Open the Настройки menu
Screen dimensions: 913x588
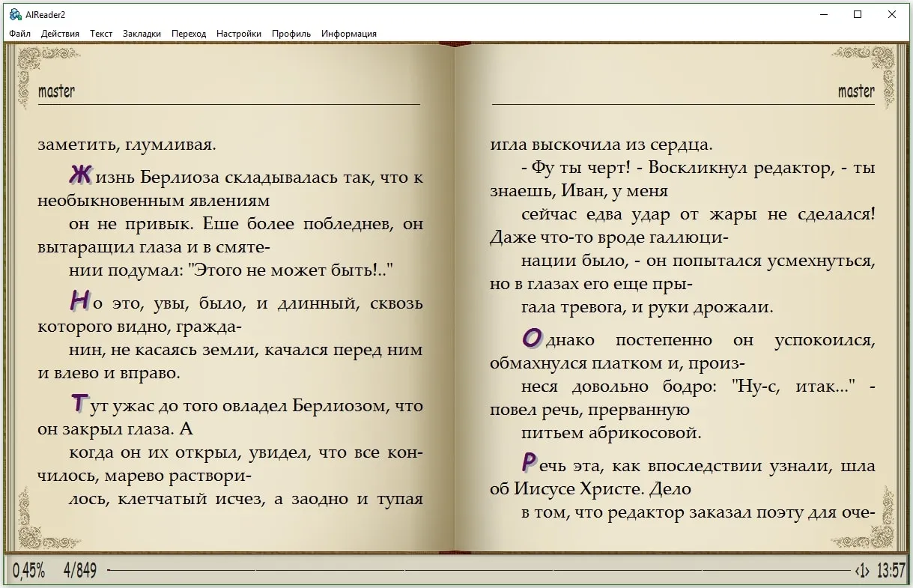[239, 34]
